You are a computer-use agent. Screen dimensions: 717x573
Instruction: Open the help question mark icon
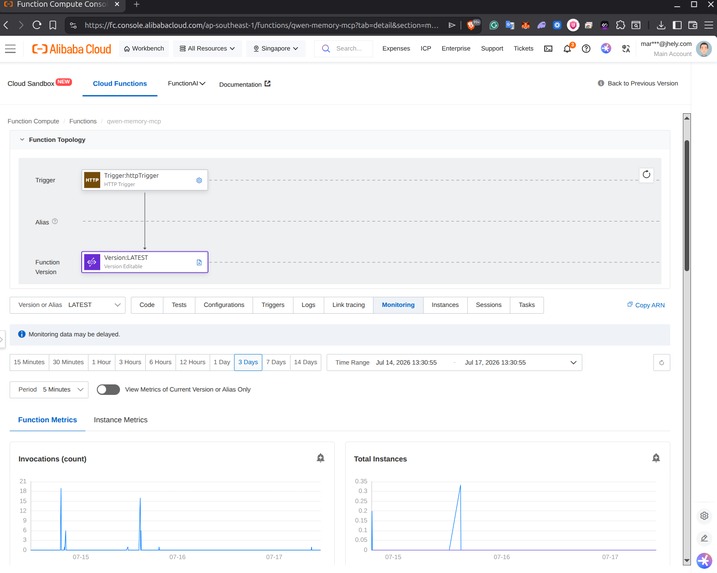pos(586,48)
